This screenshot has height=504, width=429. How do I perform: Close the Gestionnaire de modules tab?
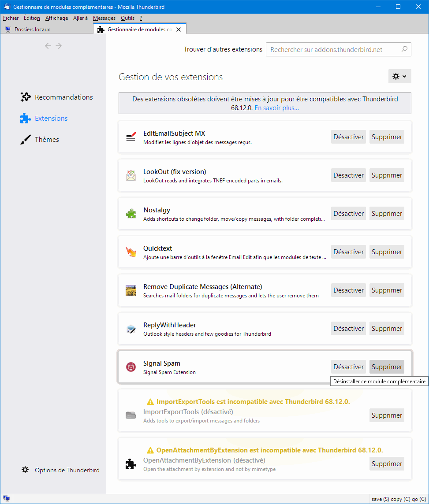(179, 30)
